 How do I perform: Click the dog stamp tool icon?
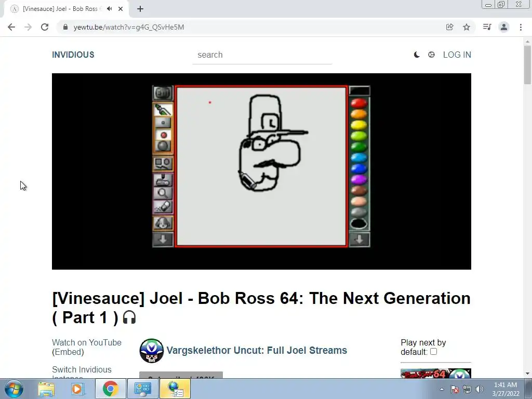tap(163, 223)
